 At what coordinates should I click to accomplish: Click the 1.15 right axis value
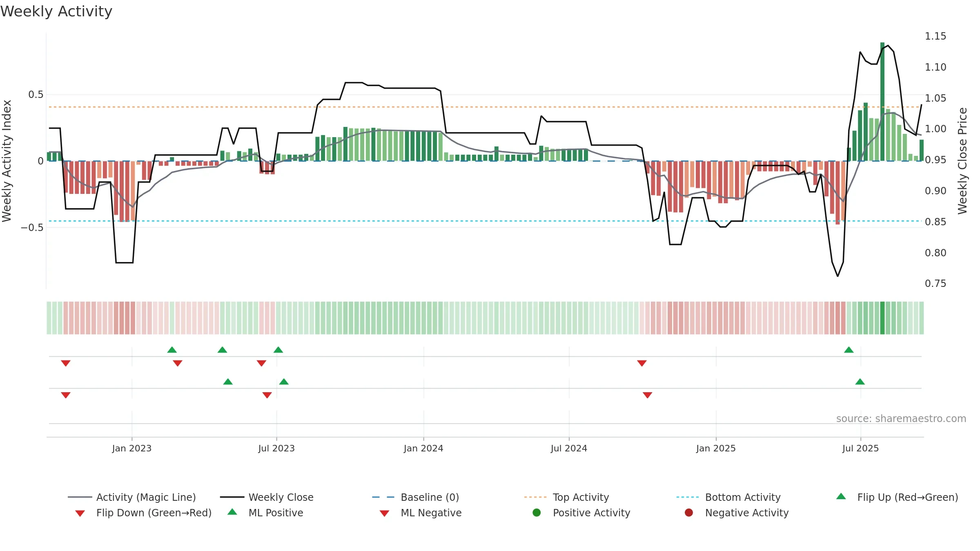point(935,36)
